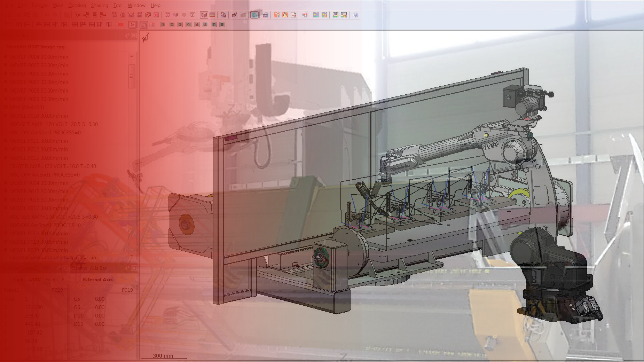
Task: Click the yellow warning triangle icon
Action: (x=285, y=15)
